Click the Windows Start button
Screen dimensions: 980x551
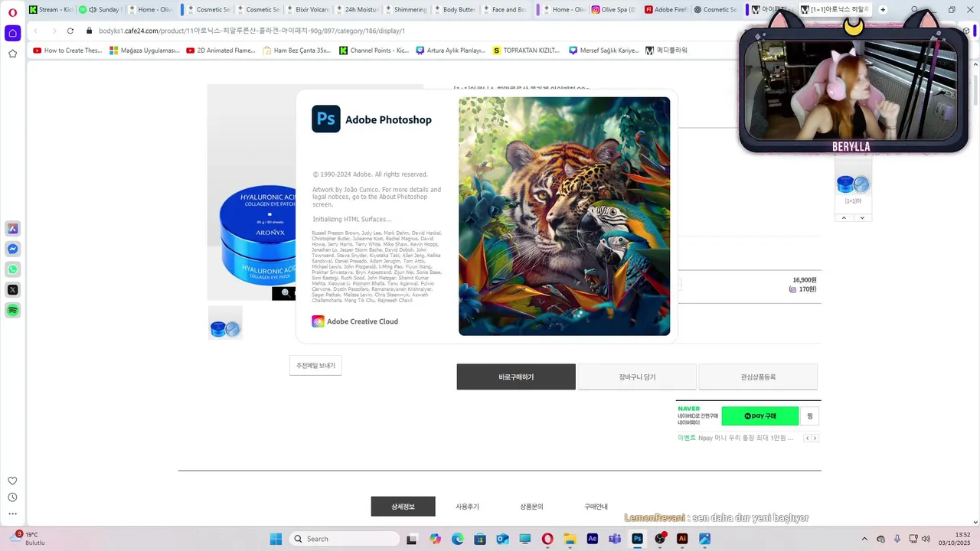276,539
